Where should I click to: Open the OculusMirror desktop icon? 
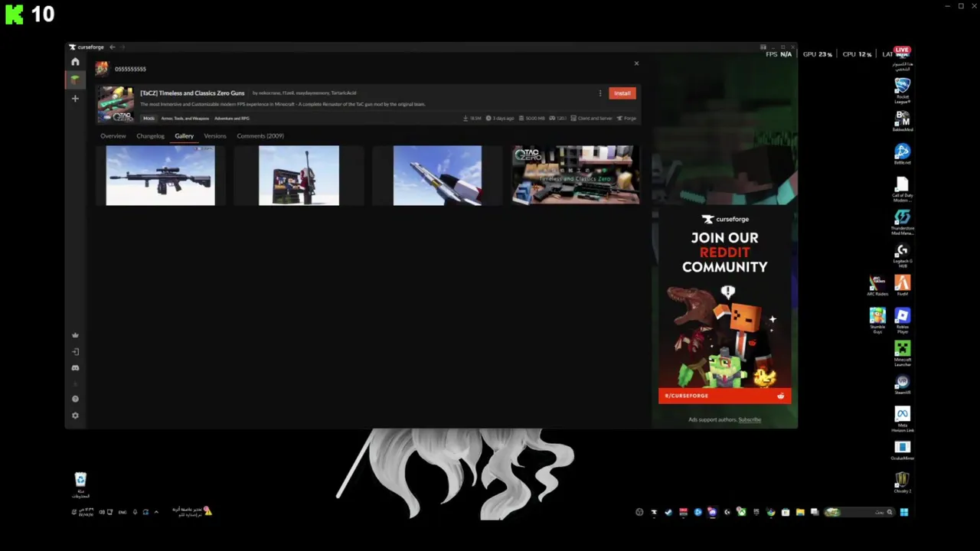[903, 451]
